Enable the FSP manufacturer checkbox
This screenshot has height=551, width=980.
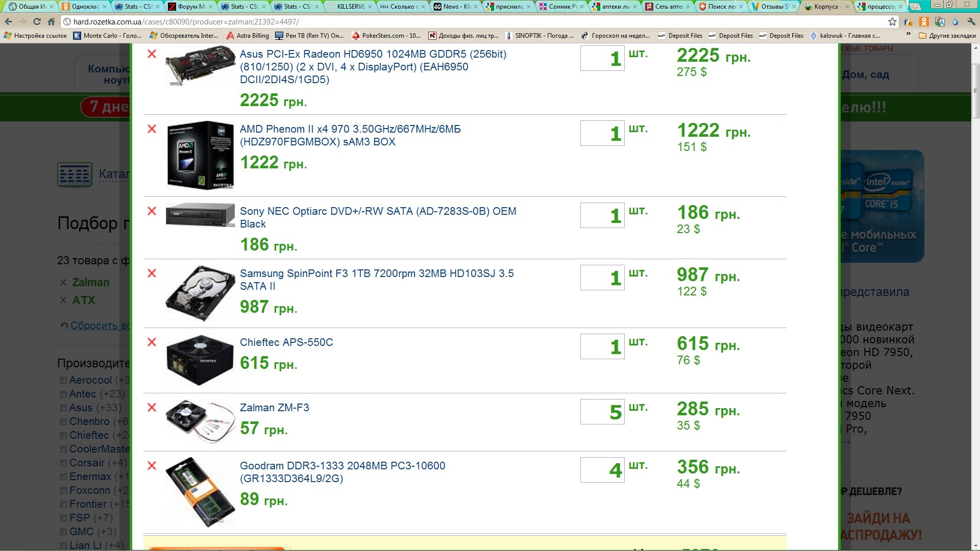click(x=64, y=518)
